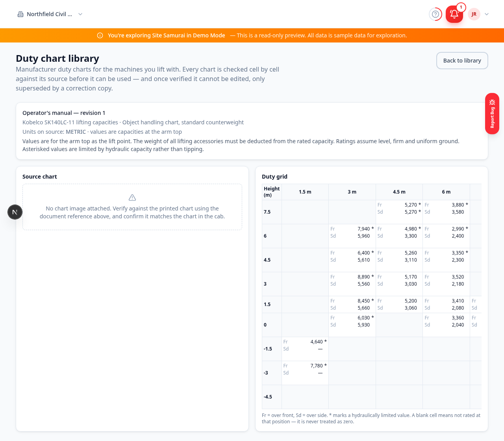Click the 7,780 * capacity value
Image resolution: width=504 pixels, height=441 pixels.
click(319, 366)
